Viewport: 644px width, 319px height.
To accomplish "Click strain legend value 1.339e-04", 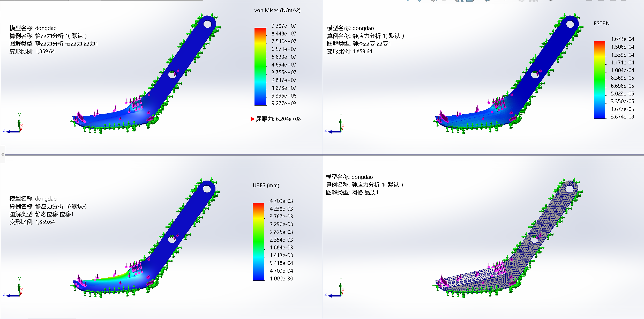I will click(x=623, y=55).
